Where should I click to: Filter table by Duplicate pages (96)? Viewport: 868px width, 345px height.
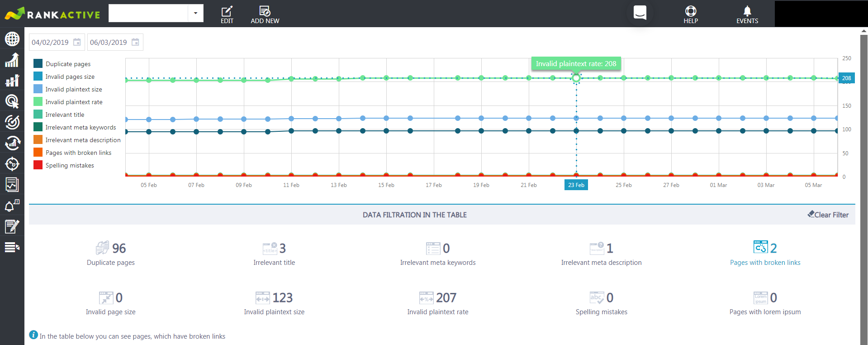111,254
